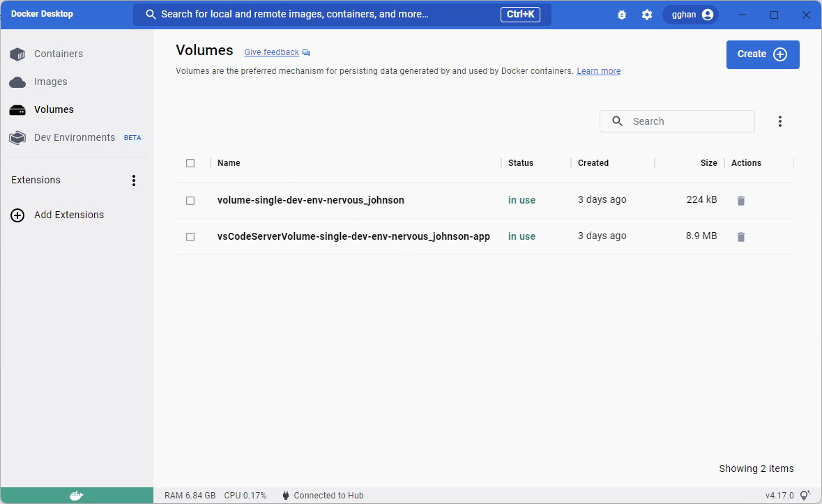Image resolution: width=822 pixels, height=504 pixels.
Task: Minimize the Docker Desktop window
Action: [x=743, y=15]
